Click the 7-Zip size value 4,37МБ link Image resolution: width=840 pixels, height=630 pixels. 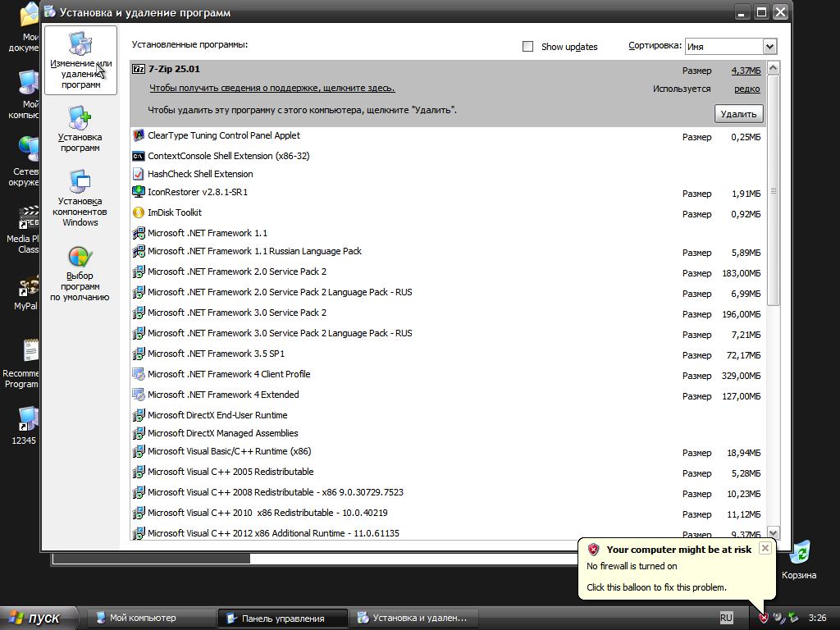coord(746,71)
